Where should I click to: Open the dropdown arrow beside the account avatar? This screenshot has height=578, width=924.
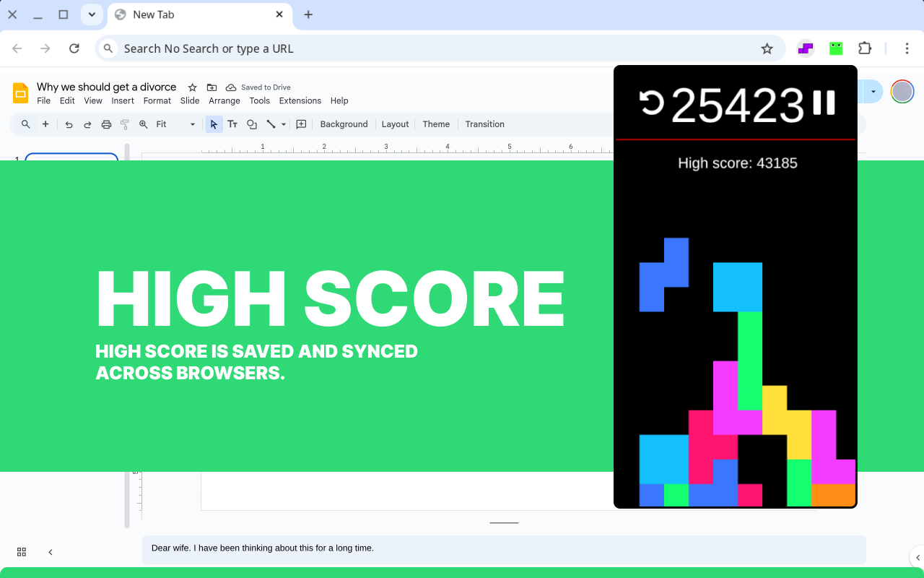tap(873, 92)
